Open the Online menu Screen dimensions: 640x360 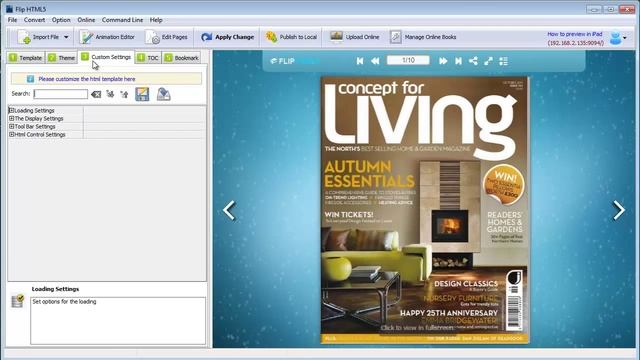coord(86,20)
